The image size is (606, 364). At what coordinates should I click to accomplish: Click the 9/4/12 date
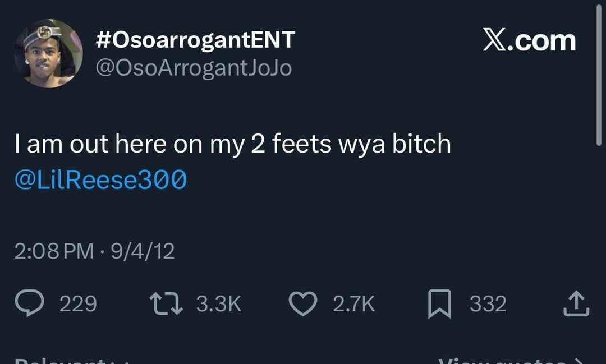[x=143, y=250]
